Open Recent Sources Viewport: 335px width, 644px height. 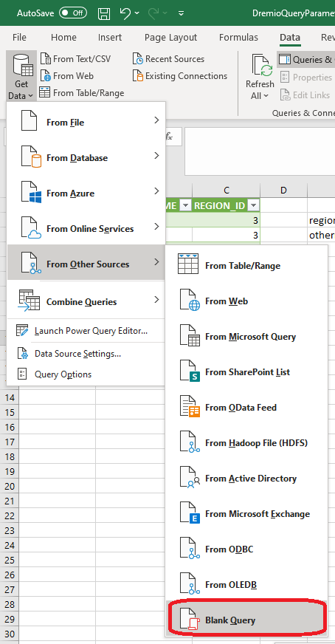click(x=169, y=59)
